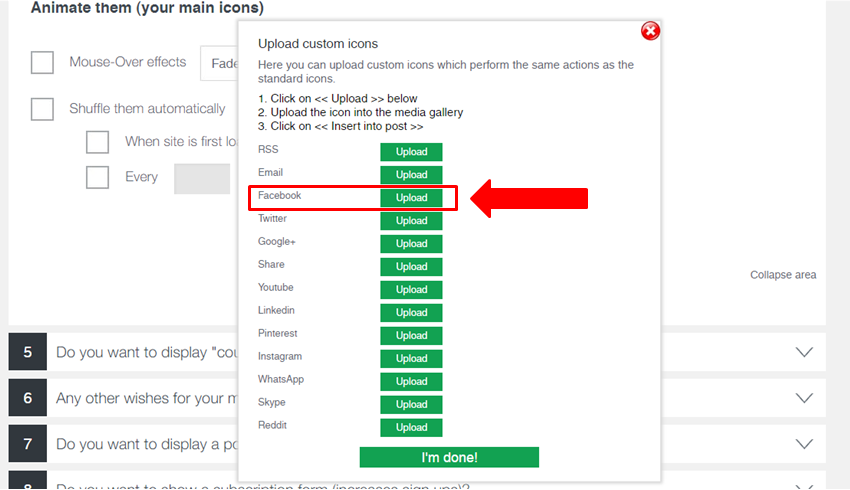This screenshot has height=490, width=850.
Task: Upload a custom RSS icon
Action: (x=411, y=152)
